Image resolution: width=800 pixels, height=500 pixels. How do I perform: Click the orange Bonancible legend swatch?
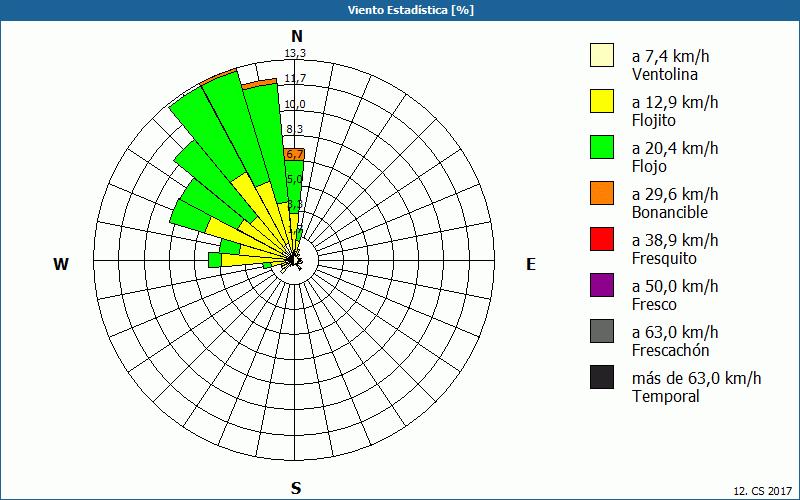click(x=602, y=193)
